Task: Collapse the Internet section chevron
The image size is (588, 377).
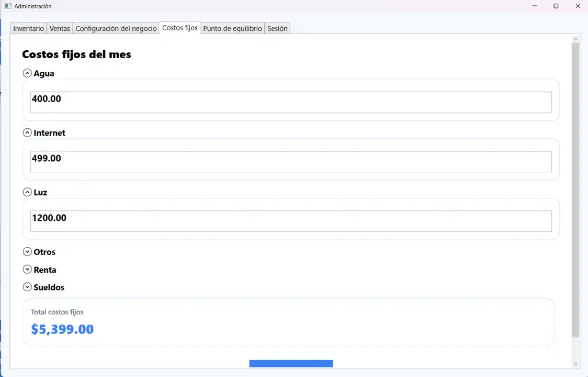Action: 27,132
